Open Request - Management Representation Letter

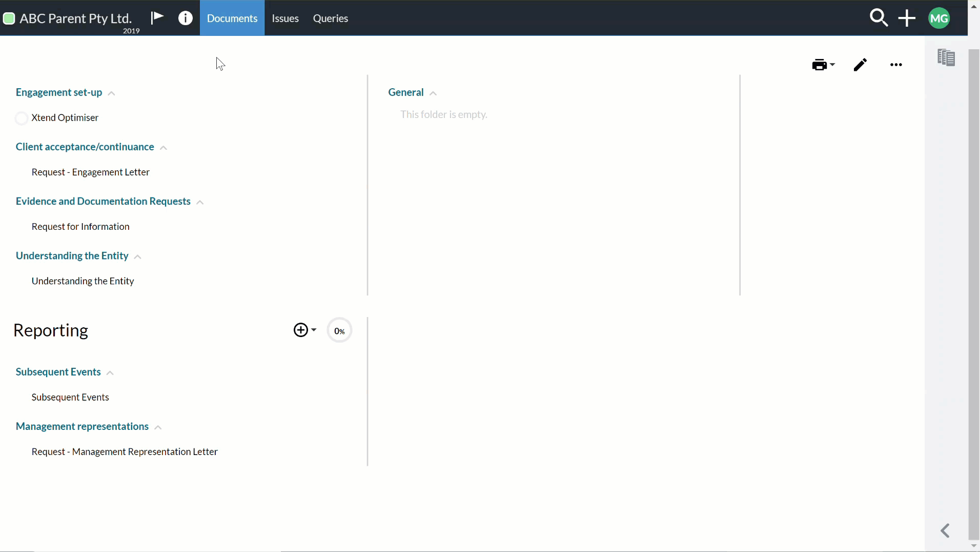click(125, 451)
